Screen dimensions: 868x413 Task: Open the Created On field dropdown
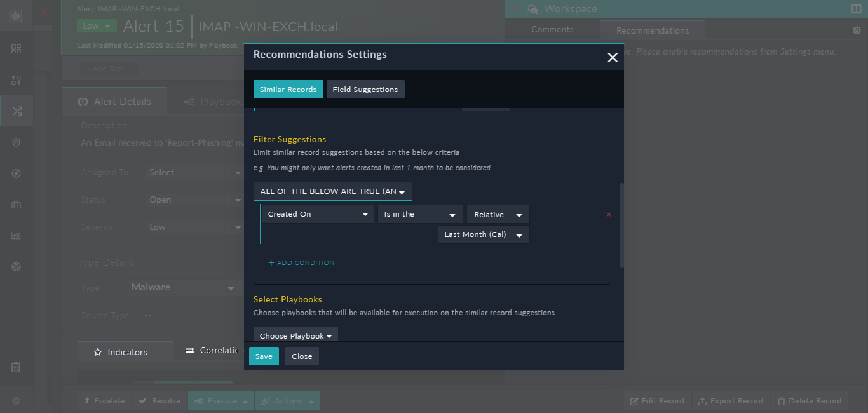318,214
